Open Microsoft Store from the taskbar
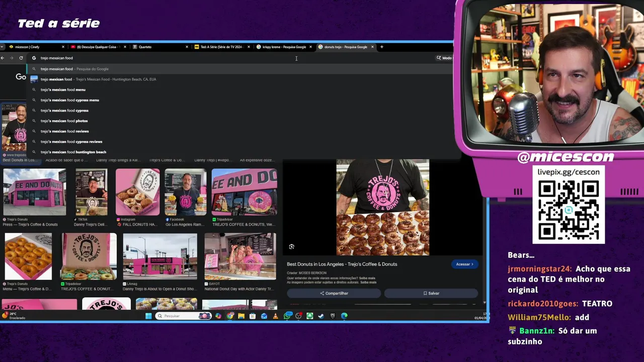 click(253, 316)
